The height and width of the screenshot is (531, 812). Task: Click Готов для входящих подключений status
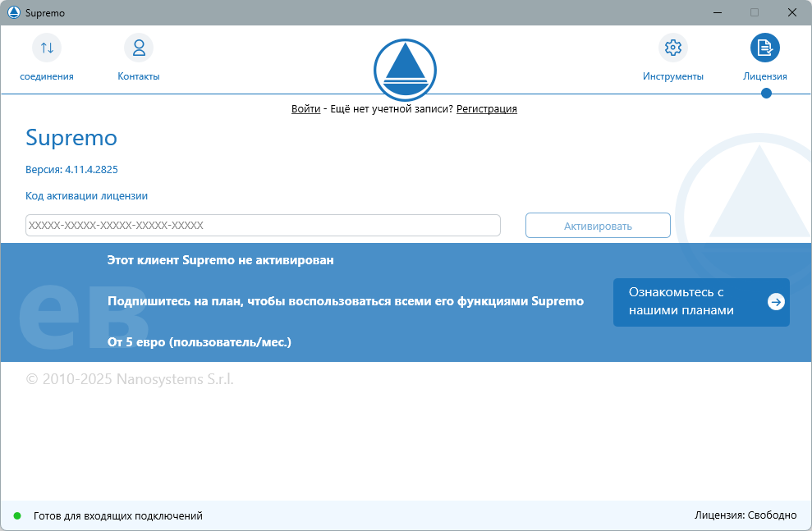coord(118,515)
